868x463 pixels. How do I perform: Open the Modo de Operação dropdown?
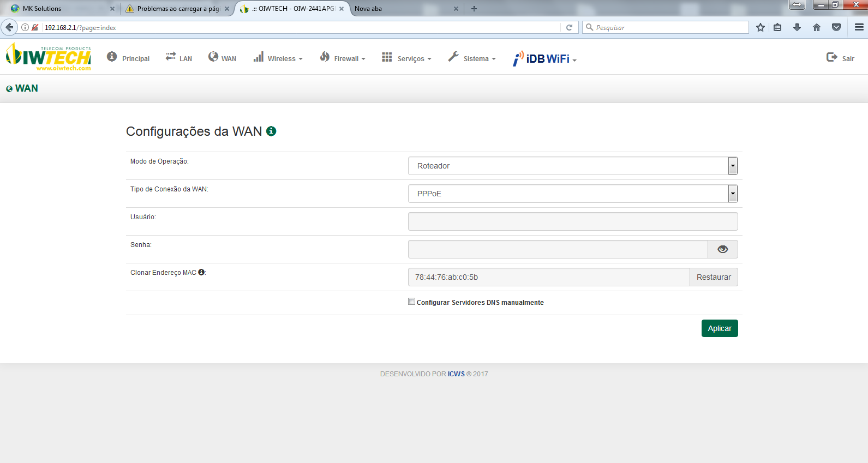[x=573, y=166]
